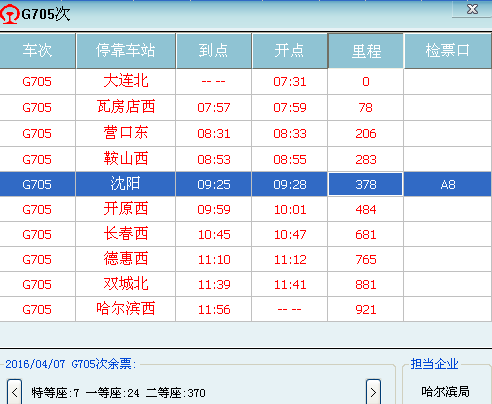Viewport: 492px width, 404px height.
Task: Click the A8 ticket gate cell
Action: click(448, 184)
